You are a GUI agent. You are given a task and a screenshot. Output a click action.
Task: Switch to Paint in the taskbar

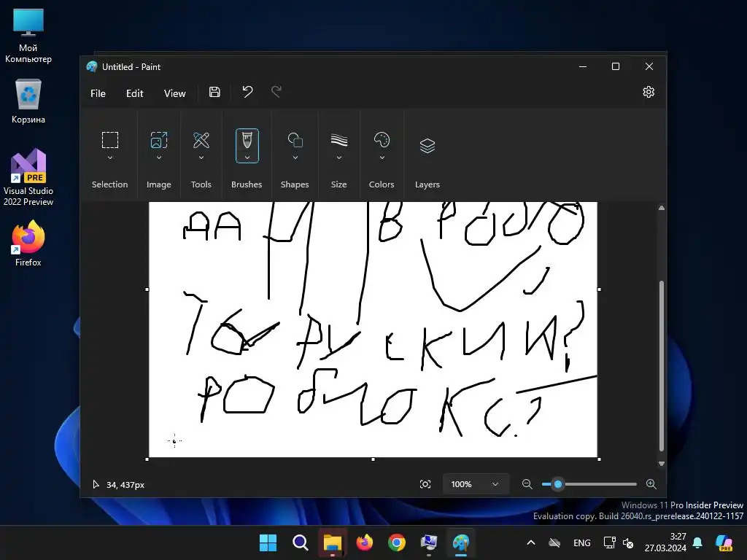pyautogui.click(x=461, y=542)
